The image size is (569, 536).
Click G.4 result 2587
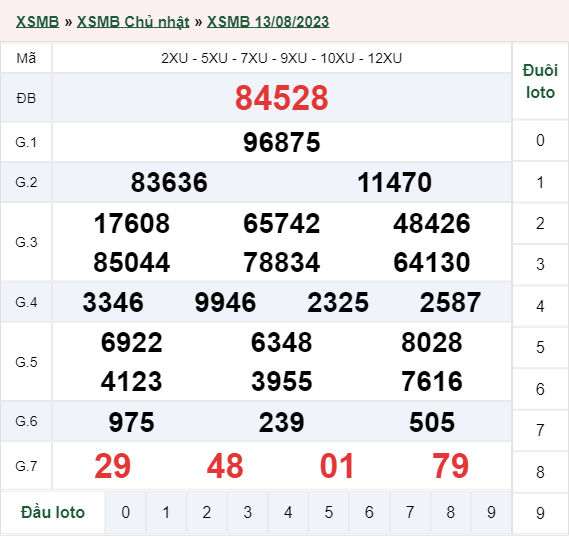click(x=450, y=302)
